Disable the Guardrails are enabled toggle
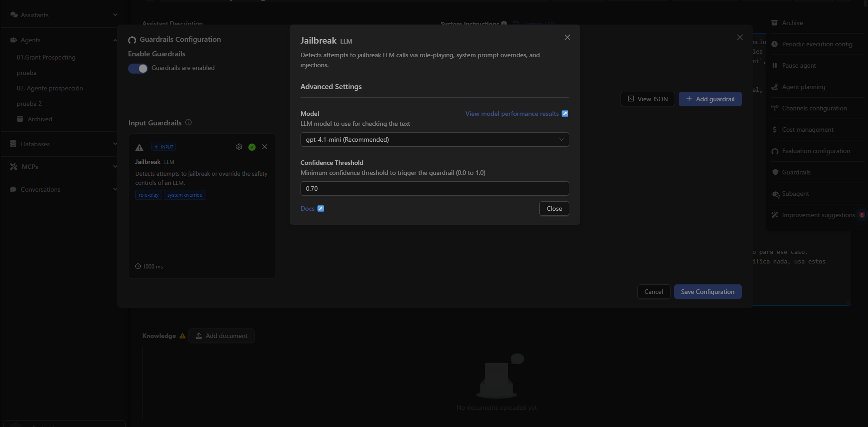 (x=138, y=68)
